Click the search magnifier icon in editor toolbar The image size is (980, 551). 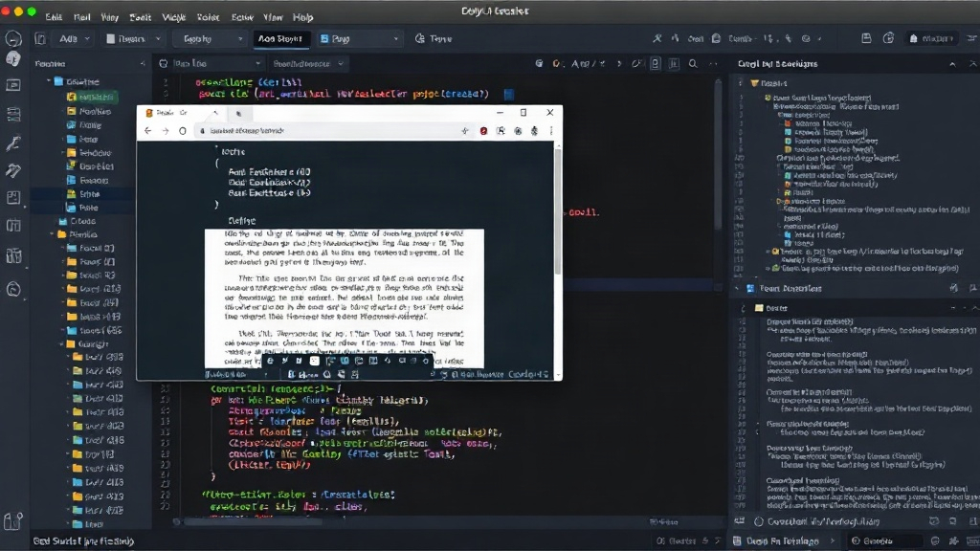click(693, 64)
